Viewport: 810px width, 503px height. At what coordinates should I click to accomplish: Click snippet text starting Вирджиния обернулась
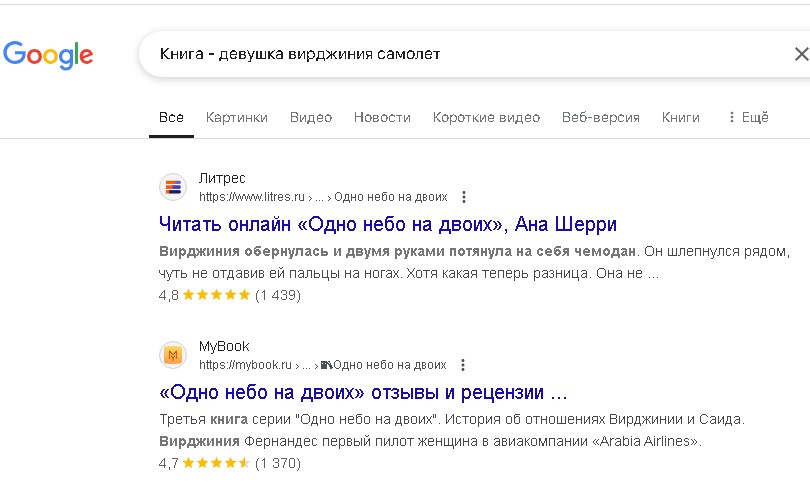[474, 262]
